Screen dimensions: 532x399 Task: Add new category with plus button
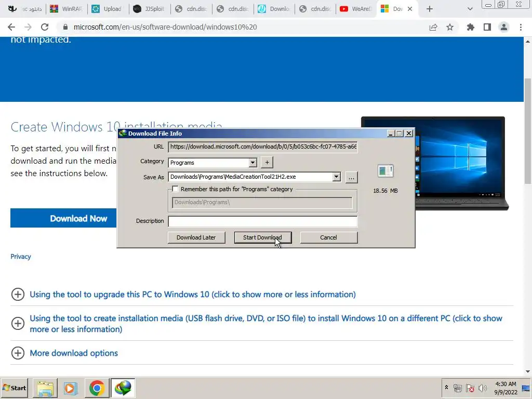click(267, 163)
